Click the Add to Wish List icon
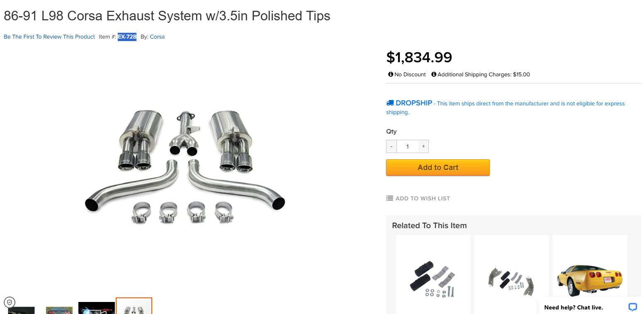Screen dimensions: 644x314 pyautogui.click(x=389, y=198)
